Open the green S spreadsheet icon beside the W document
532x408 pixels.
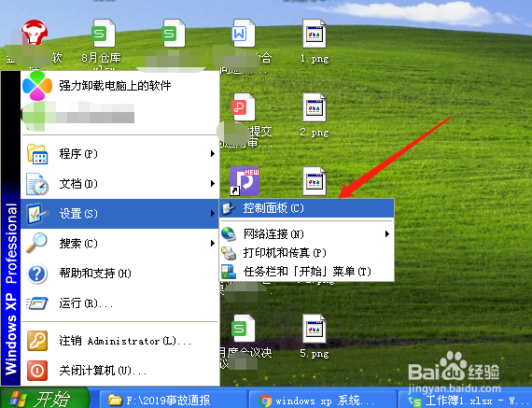click(174, 33)
